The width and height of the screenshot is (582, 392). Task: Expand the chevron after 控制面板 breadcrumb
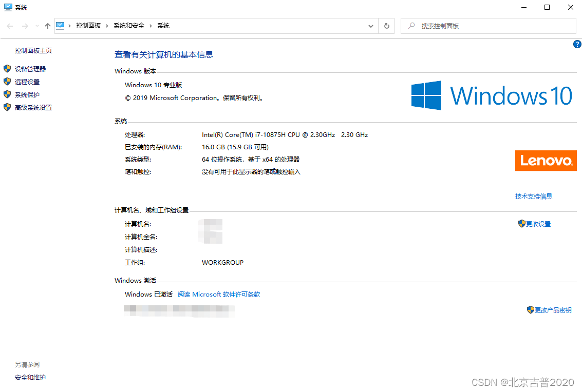pyautogui.click(x=107, y=26)
